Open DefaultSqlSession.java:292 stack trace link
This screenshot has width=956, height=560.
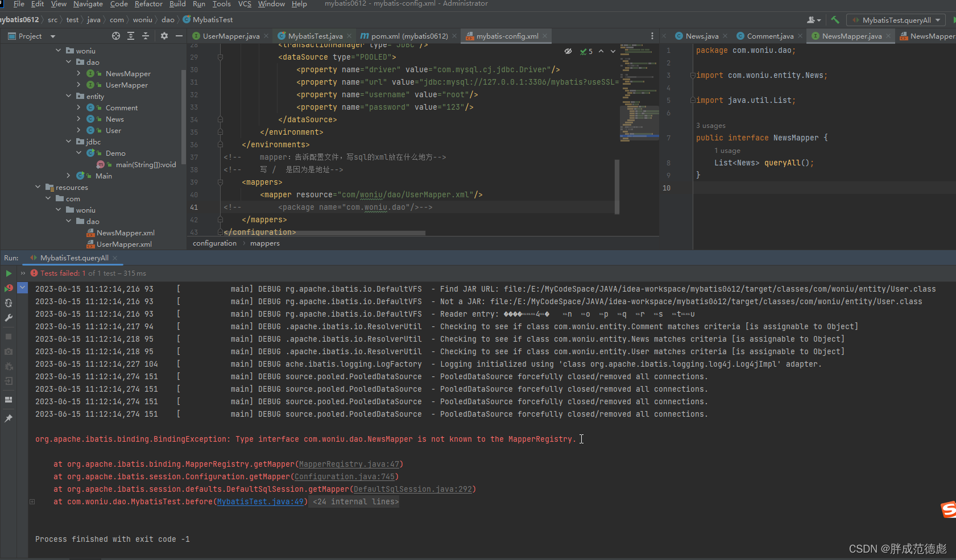pyautogui.click(x=413, y=489)
